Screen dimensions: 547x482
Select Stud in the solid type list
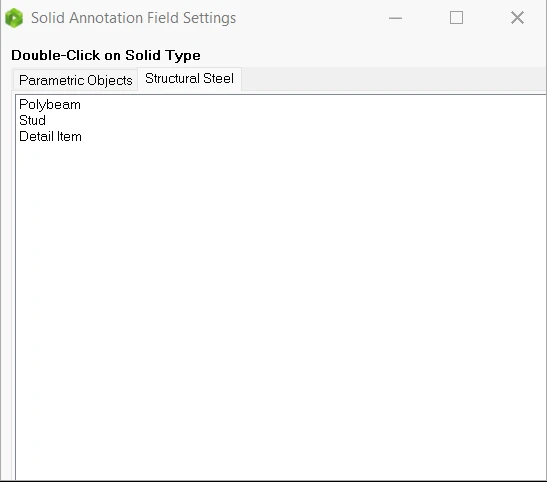(x=32, y=120)
